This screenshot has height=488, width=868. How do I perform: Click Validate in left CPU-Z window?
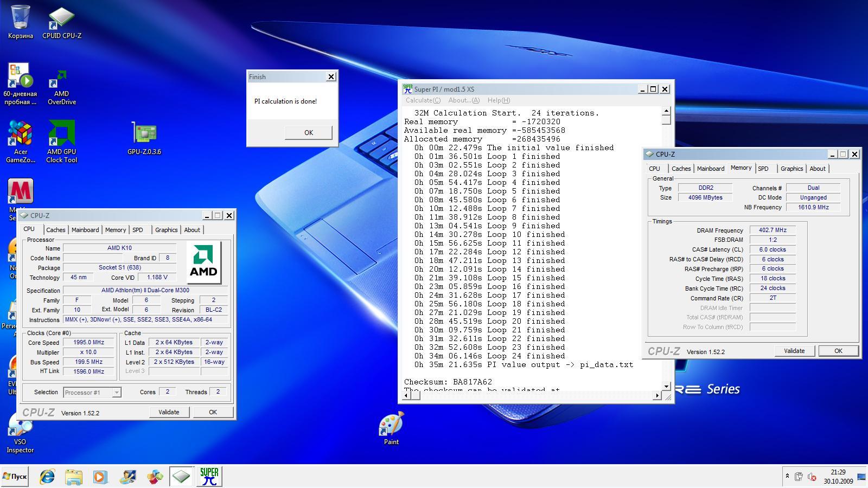coord(169,412)
